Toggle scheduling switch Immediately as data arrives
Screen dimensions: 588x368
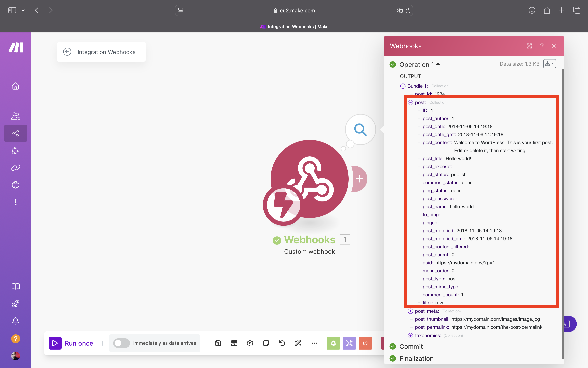click(121, 343)
